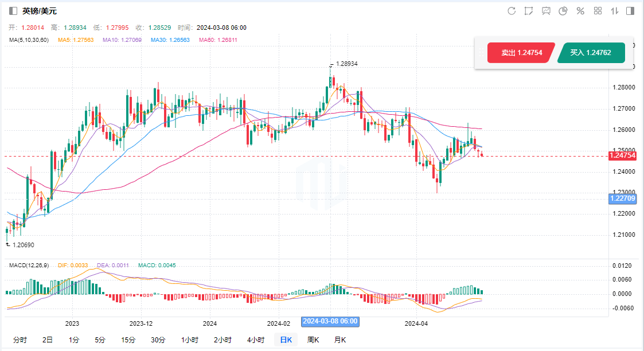Click the percent scale icon

click(580, 11)
